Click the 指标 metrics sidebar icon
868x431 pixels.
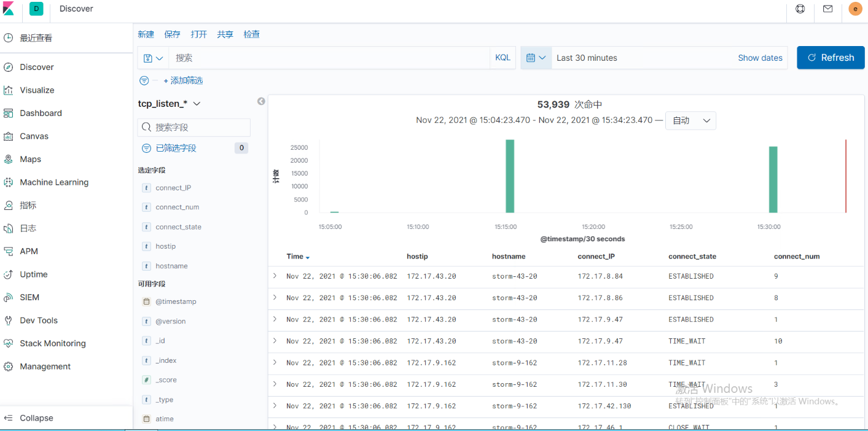(x=9, y=205)
